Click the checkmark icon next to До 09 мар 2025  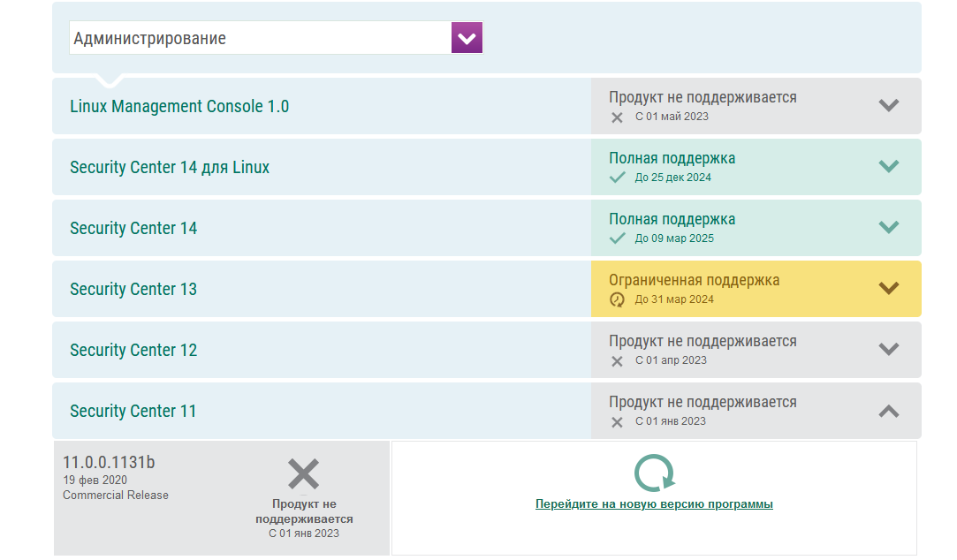pos(618,238)
